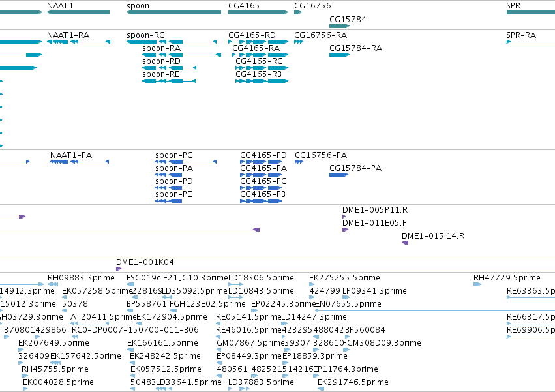The image size is (555, 392).
Task: Click the EK291746.5prime EST label
Action: click(353, 383)
